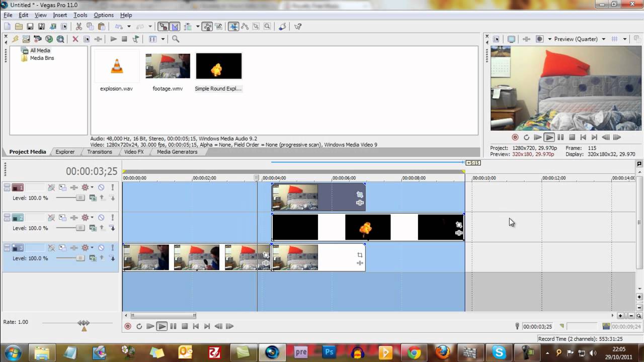Save the project using the floppy disk icon
The height and width of the screenshot is (362, 644).
(x=30, y=27)
